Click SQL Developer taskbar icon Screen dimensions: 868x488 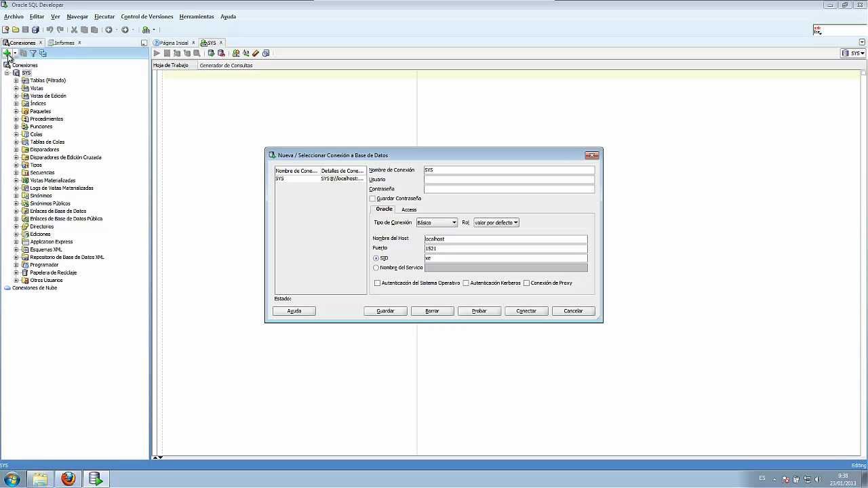pos(96,479)
